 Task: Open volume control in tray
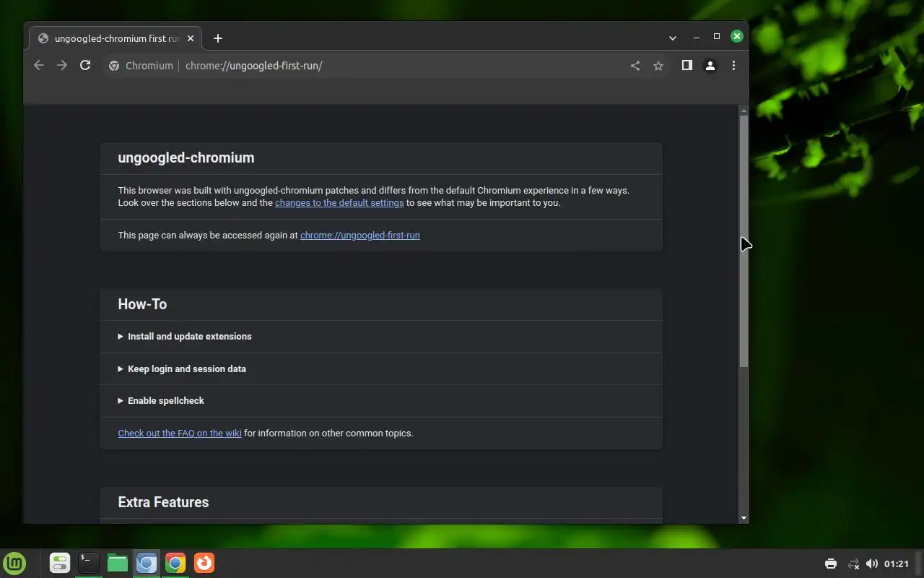point(872,564)
